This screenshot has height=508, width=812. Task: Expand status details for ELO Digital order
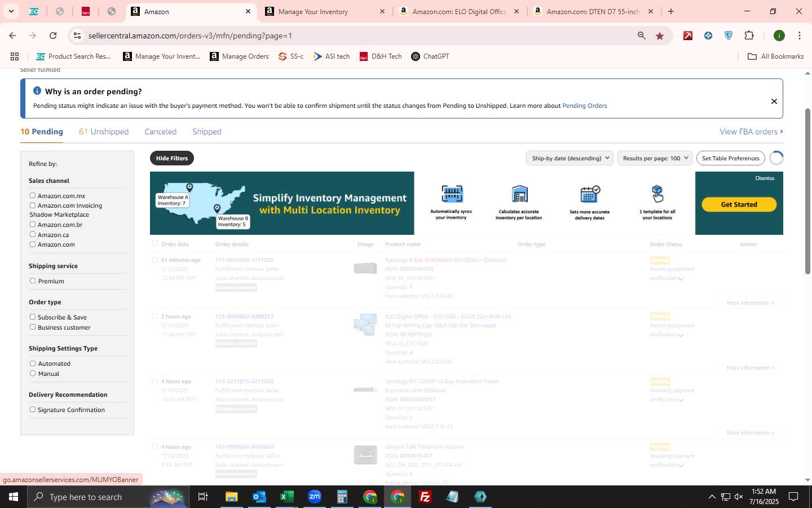coord(681,335)
